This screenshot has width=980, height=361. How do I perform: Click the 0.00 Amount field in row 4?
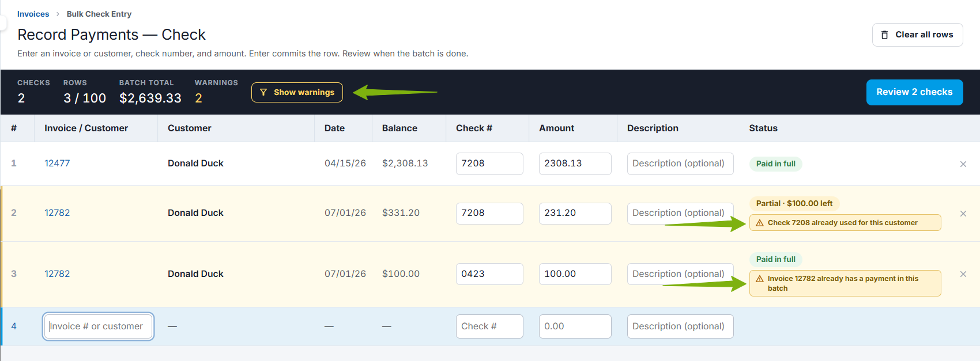(x=575, y=326)
